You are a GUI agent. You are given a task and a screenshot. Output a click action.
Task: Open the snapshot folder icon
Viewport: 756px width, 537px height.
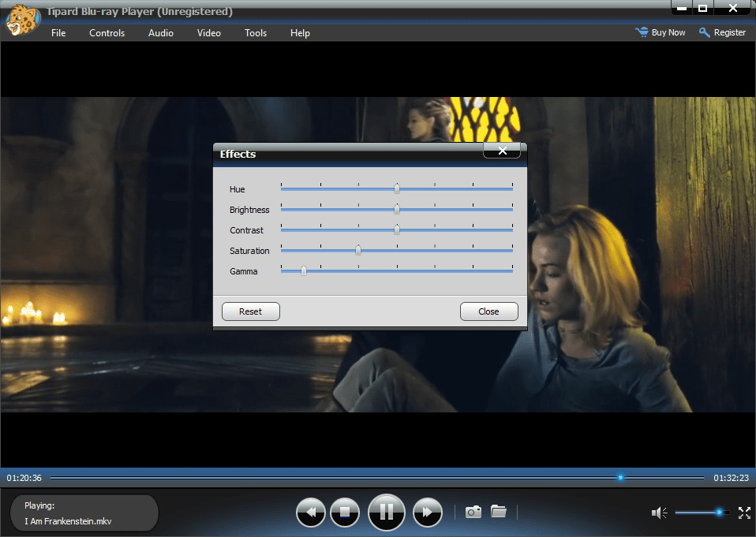[x=499, y=511]
